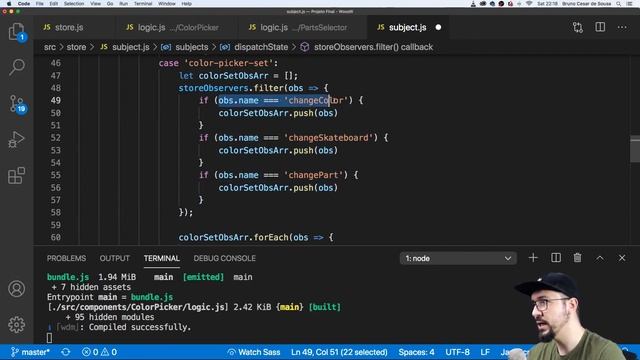Viewport: 640px width, 360px height.
Task: Open the DEBUG CONSOLE panel tab
Action: 224,258
